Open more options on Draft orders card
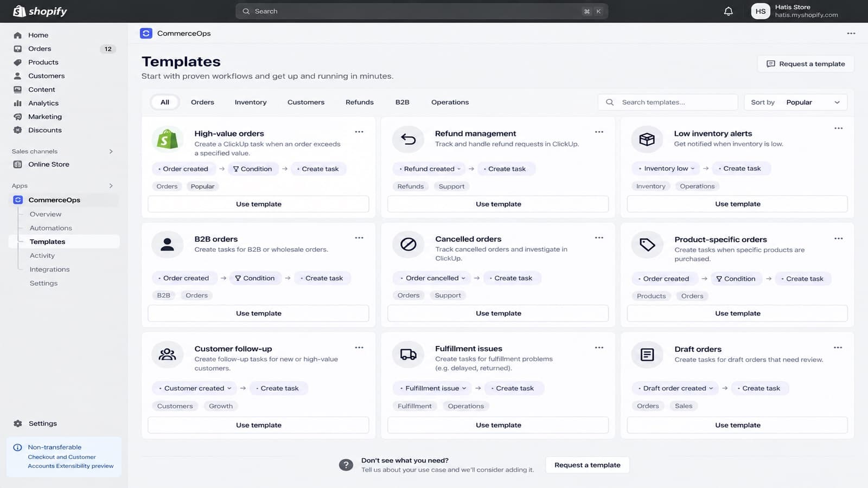 tap(838, 348)
